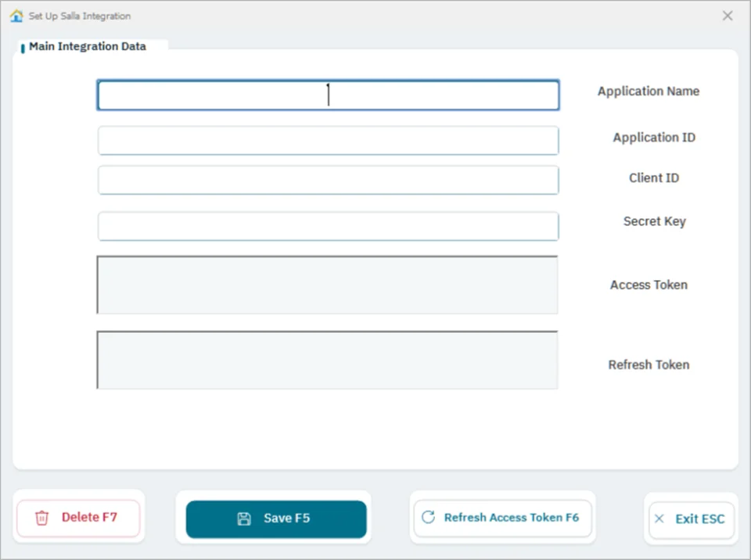The height and width of the screenshot is (560, 751).
Task: Select the Client ID text box
Action: click(x=328, y=180)
